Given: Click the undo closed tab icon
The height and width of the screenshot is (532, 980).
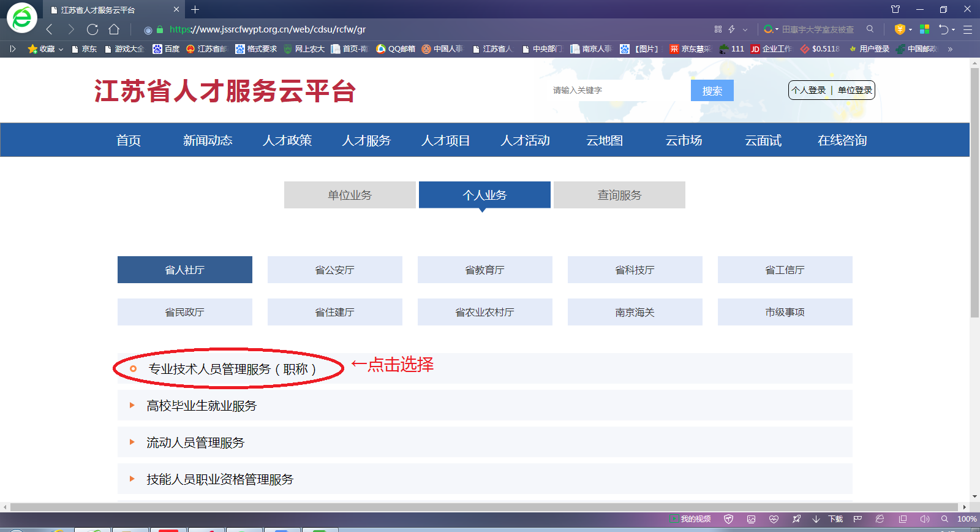Looking at the screenshot, I should click(x=944, y=29).
